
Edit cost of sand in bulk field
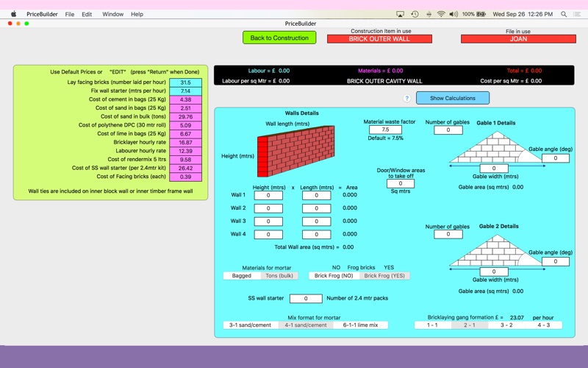tap(186, 117)
